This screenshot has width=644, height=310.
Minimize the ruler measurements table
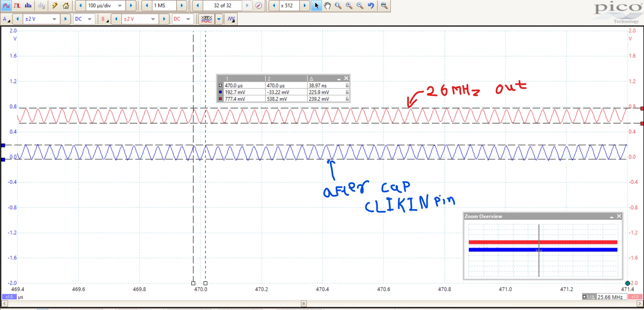point(339,79)
